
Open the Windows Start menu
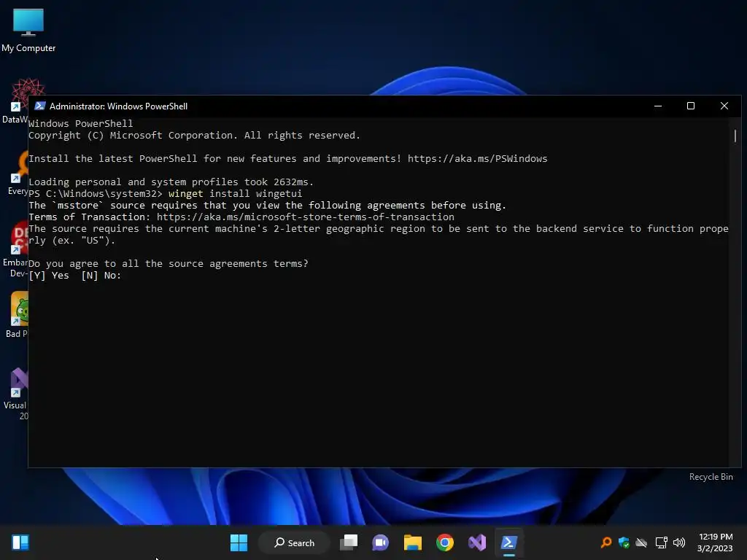(239, 542)
